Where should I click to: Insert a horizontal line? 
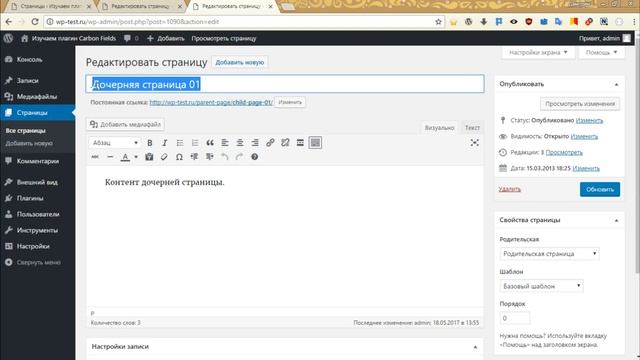point(110,157)
